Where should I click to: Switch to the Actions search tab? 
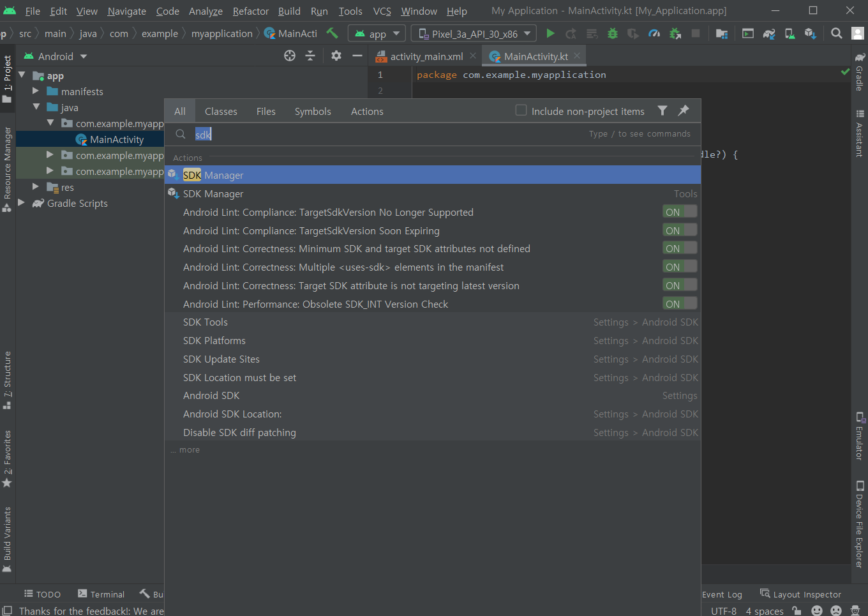[367, 111]
